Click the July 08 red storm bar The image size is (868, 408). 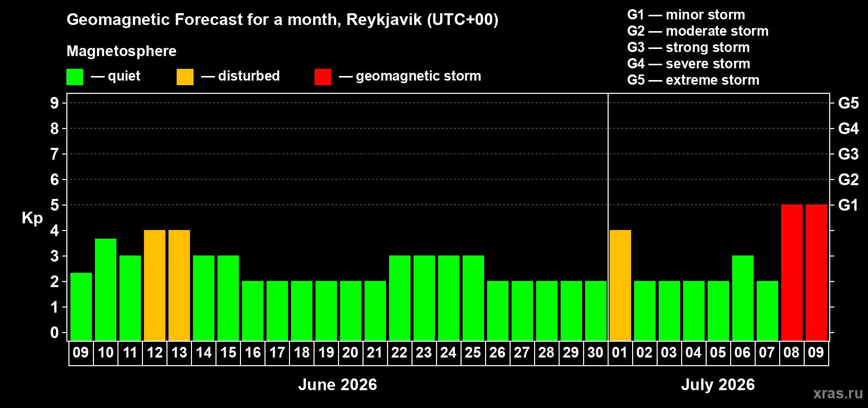coord(792,272)
